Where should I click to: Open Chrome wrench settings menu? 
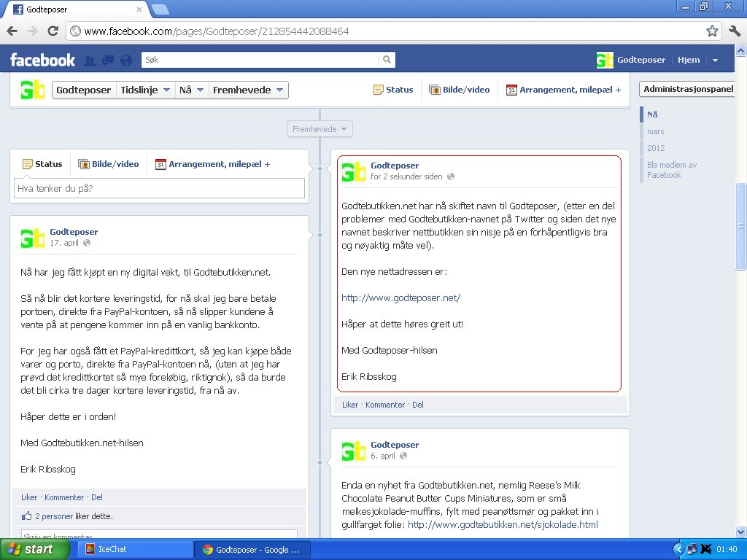(x=735, y=31)
